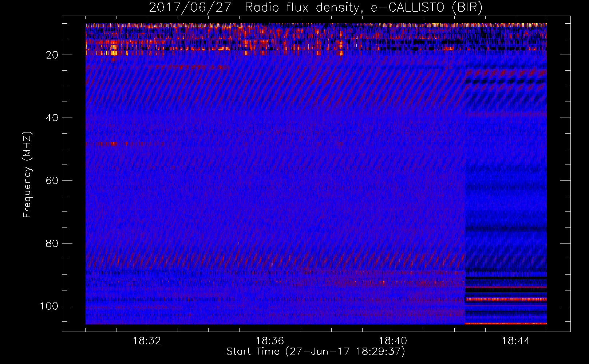Viewport: 589px width, 364px height.
Task: Click the 80 MHz frequency tick label
Action: pyautogui.click(x=52, y=243)
